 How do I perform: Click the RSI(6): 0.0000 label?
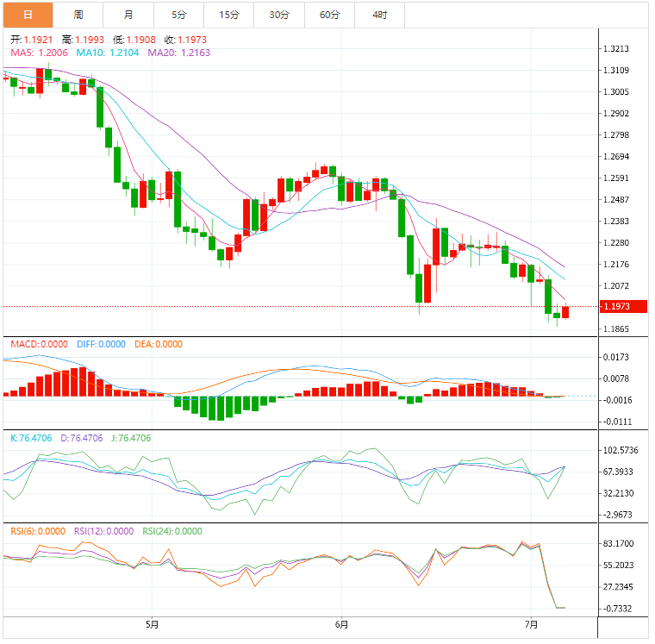[38, 531]
